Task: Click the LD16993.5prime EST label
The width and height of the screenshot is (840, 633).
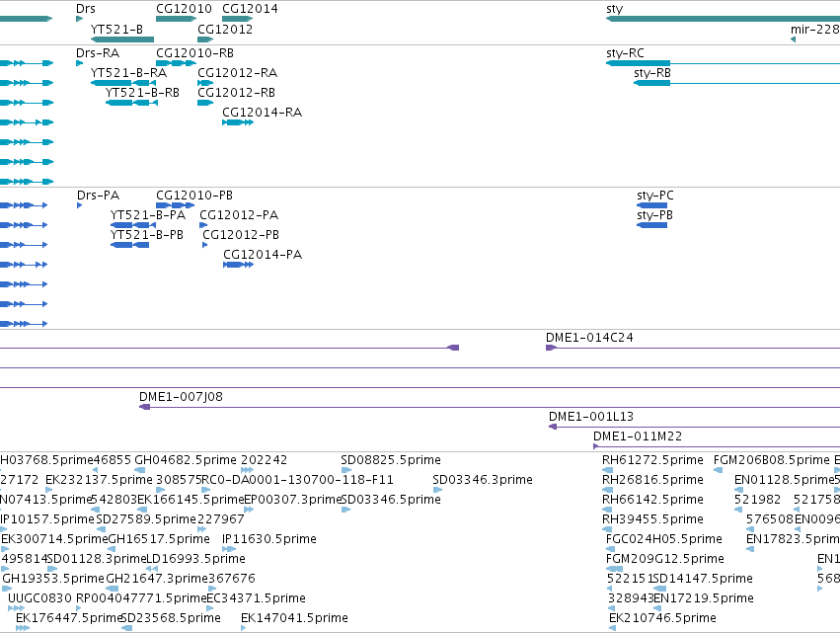Action: [x=195, y=559]
